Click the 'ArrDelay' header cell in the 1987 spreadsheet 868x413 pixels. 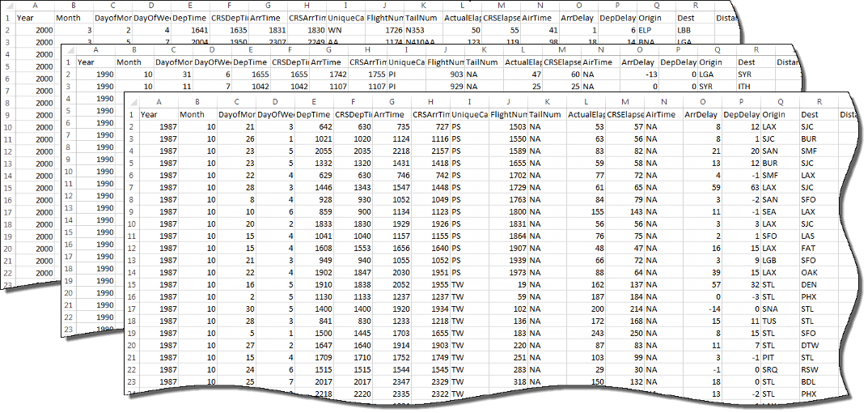click(x=702, y=115)
